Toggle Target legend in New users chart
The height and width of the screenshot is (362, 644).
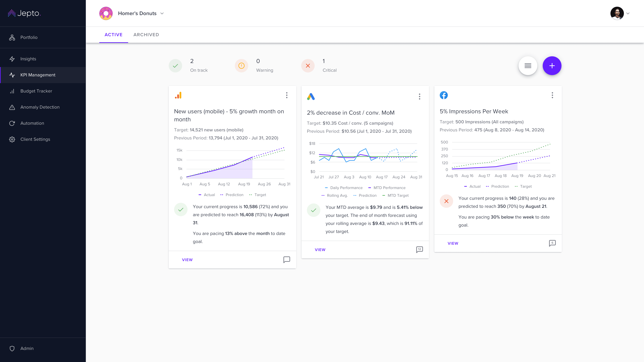pyautogui.click(x=257, y=195)
